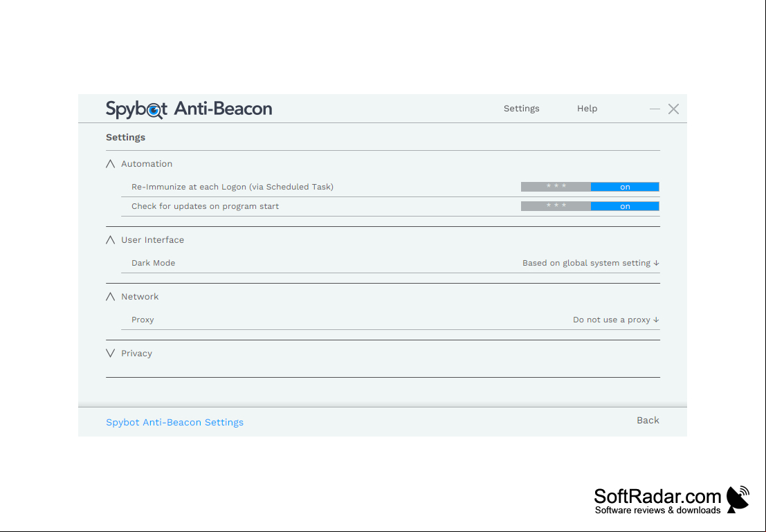Click Spybot Anti-Beacon Settings link

174,422
